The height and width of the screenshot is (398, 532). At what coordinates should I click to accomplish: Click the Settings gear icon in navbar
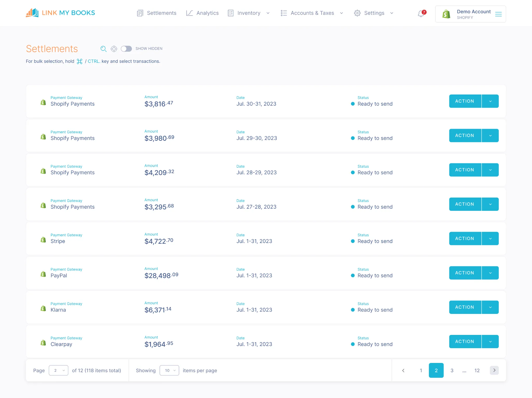357,13
